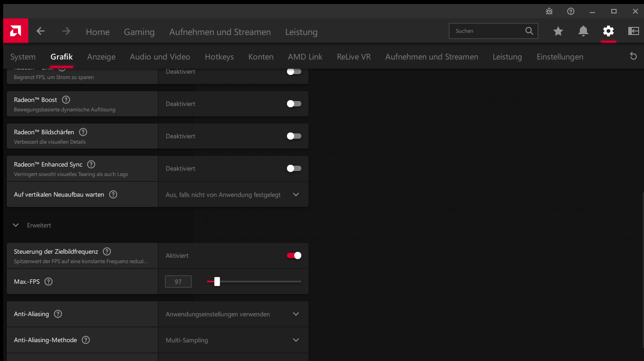Switch to the ReLive VR tab
Image resolution: width=644 pixels, height=361 pixels.
[354, 57]
